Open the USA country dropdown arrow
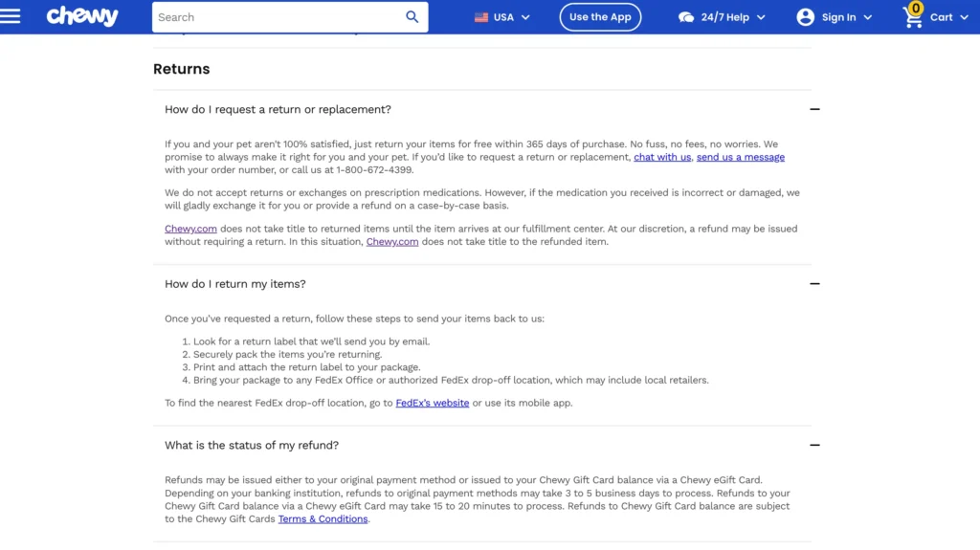 click(x=525, y=17)
